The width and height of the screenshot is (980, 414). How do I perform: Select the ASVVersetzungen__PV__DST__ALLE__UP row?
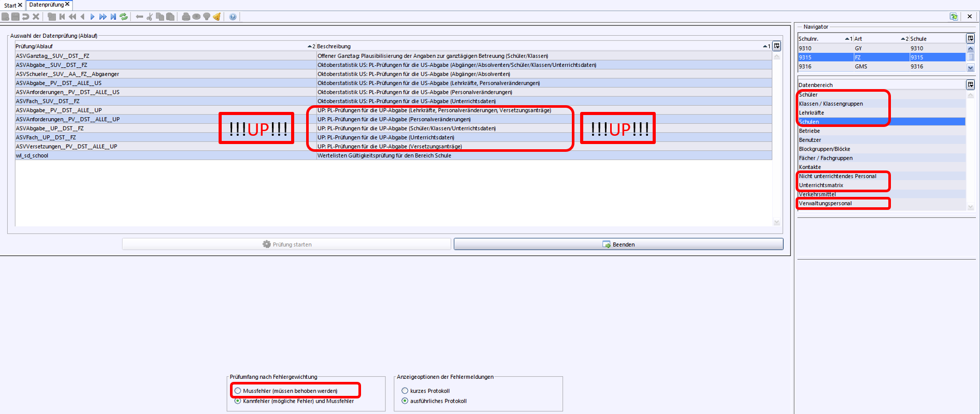(x=394, y=146)
